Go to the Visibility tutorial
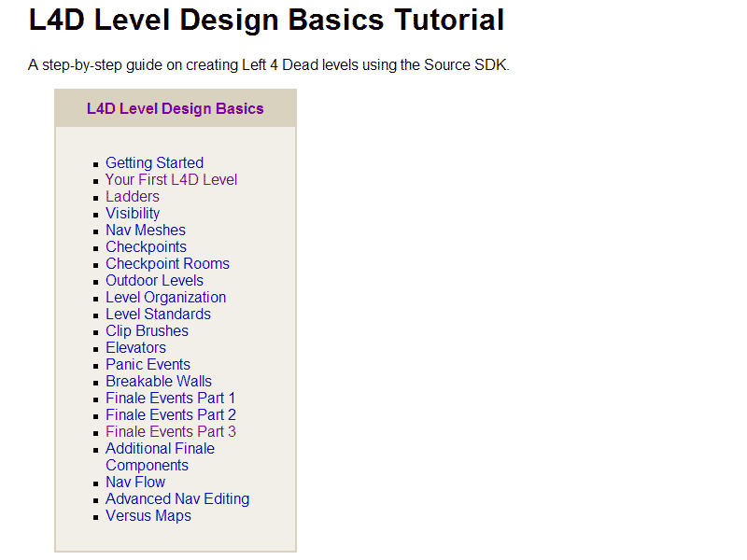The image size is (747, 560). pyautogui.click(x=133, y=214)
